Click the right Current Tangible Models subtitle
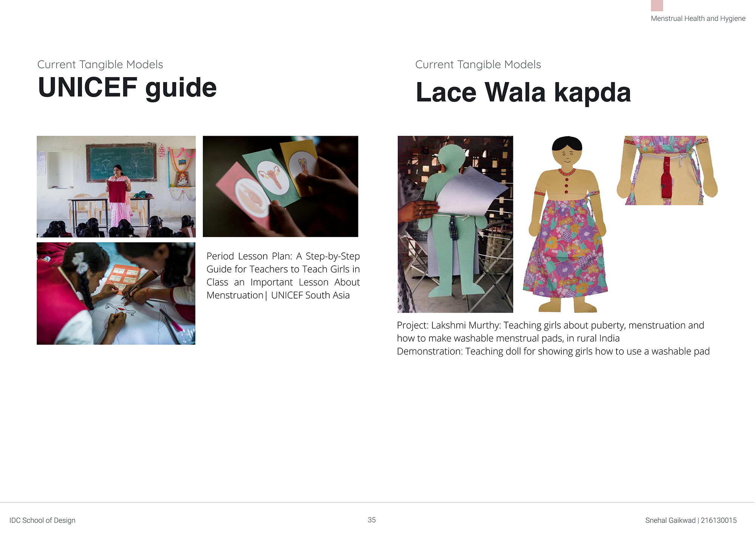This screenshot has width=756, height=534. (478, 65)
